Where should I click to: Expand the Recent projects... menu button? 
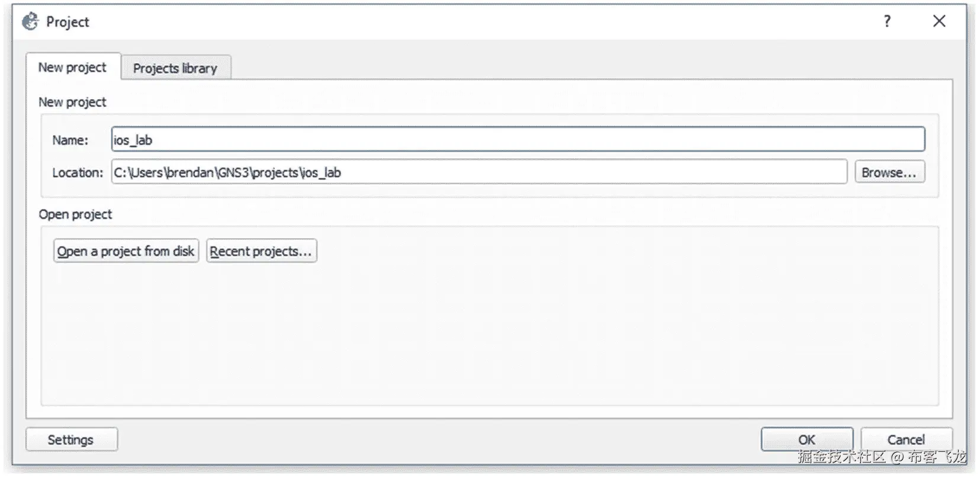261,251
